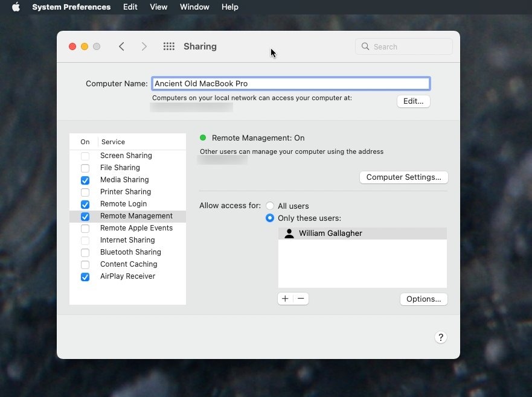Go back with the left chevron

121,46
